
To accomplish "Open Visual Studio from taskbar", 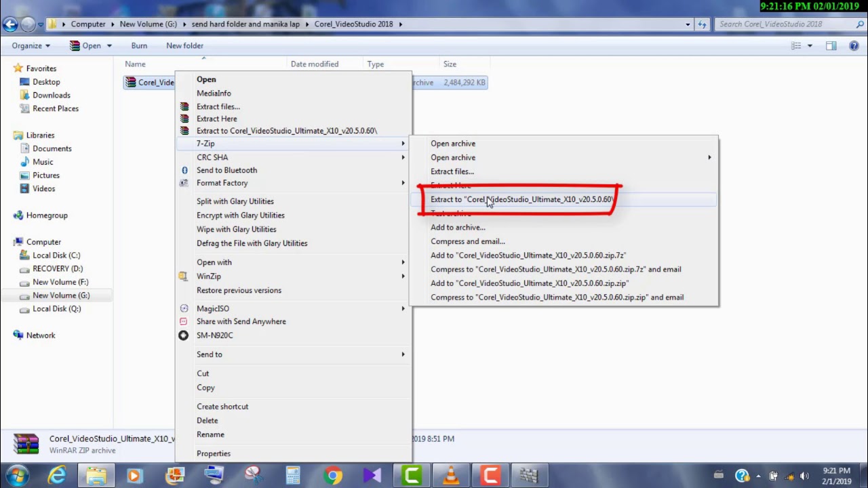I will (x=372, y=476).
